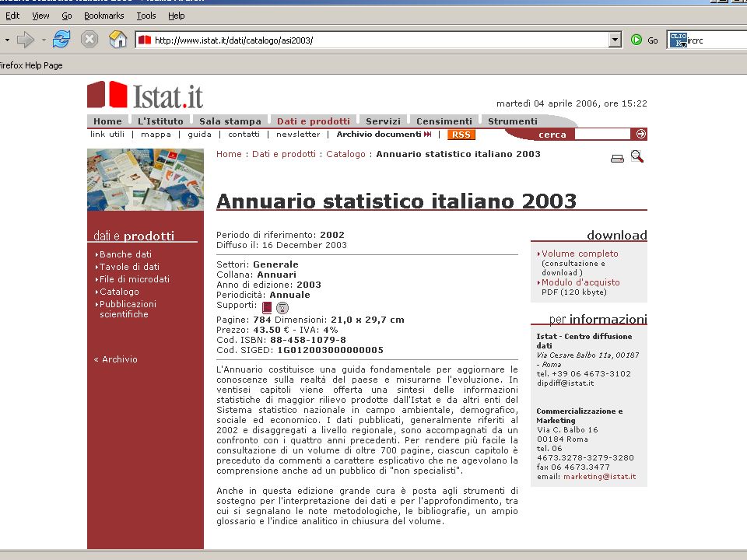Click the site cerca search field
This screenshot has height=560, width=747.
click(x=602, y=135)
